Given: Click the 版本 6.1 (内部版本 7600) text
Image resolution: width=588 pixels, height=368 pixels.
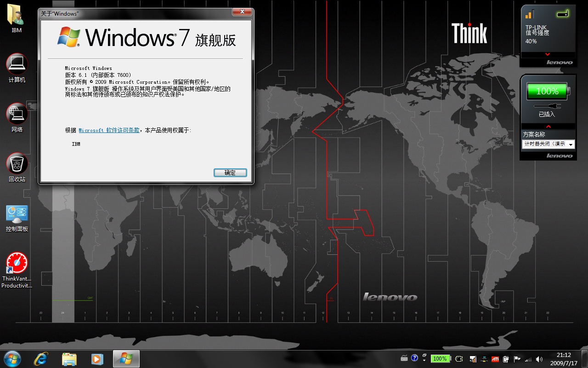Looking at the screenshot, I should (x=98, y=75).
